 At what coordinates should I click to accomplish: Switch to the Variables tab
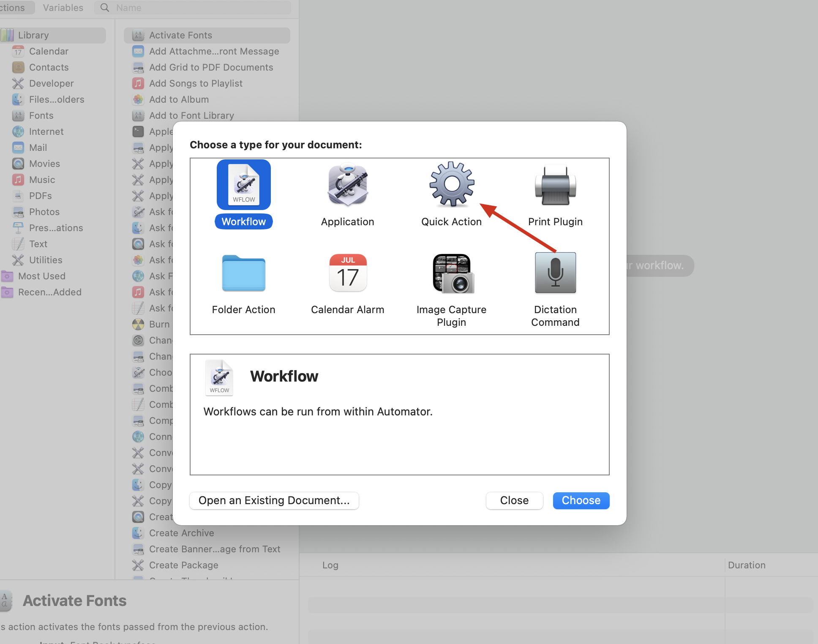tap(63, 8)
